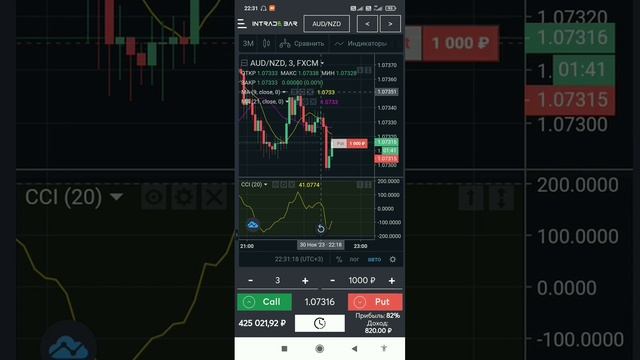Select the 1000 ₽ amount field
The width and height of the screenshot is (640, 360).
tap(362, 280)
